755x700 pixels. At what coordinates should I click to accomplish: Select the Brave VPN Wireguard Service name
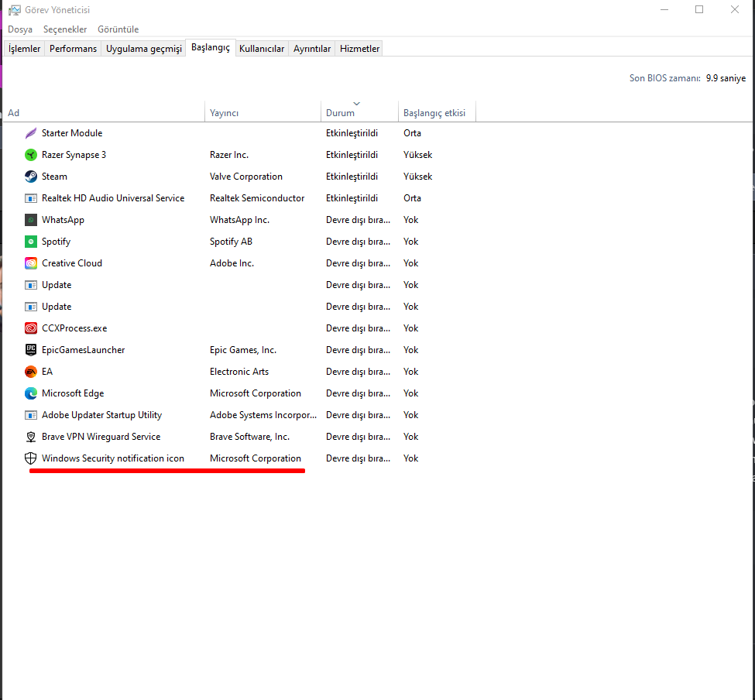click(x=101, y=437)
